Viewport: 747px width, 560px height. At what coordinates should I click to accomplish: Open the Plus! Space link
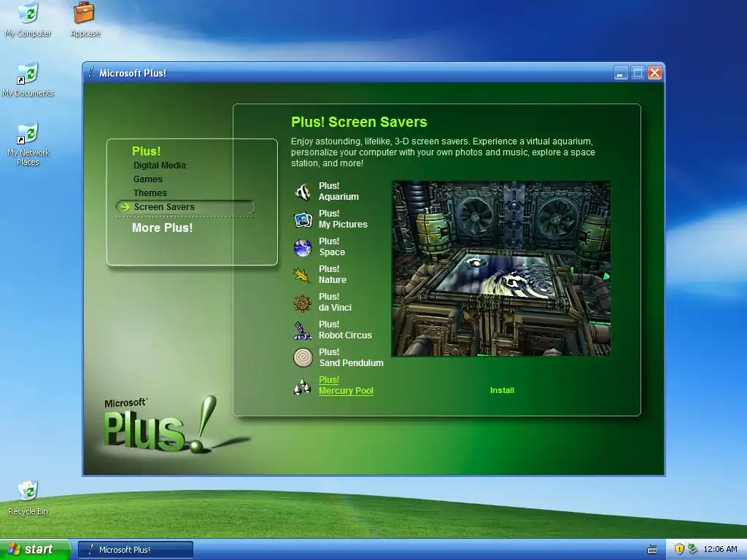tap(332, 246)
